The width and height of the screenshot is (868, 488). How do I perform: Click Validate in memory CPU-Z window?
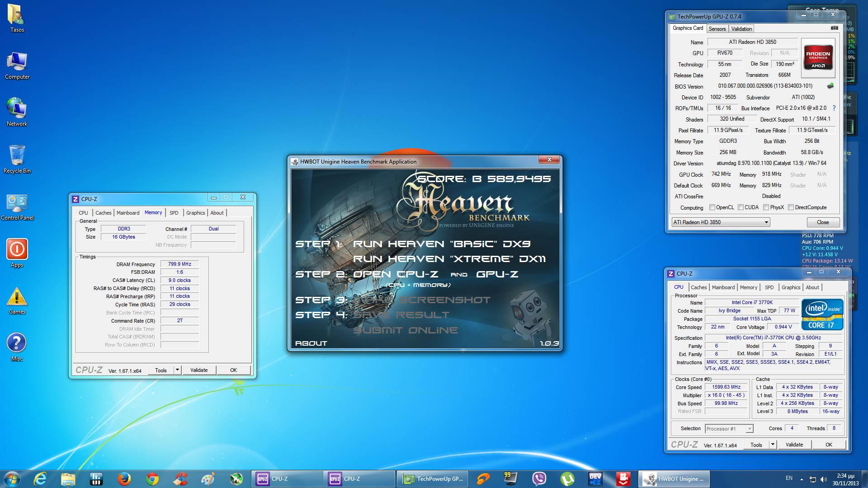[x=199, y=370]
